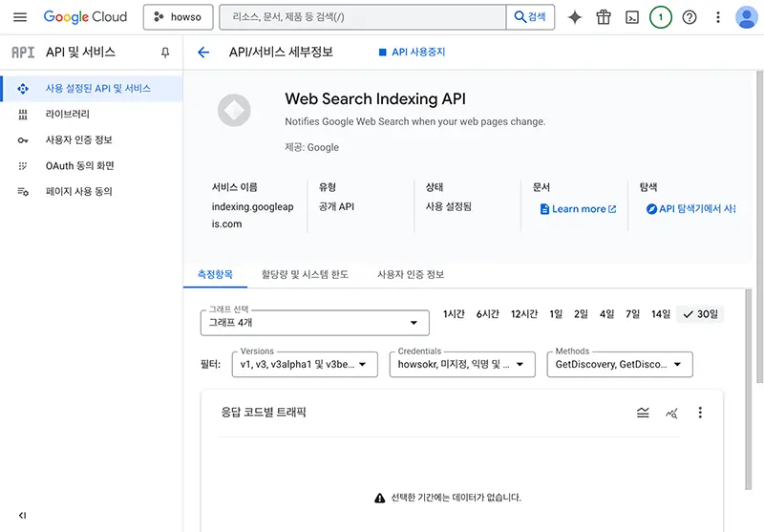Pin the API 및 서비스 product

(165, 53)
